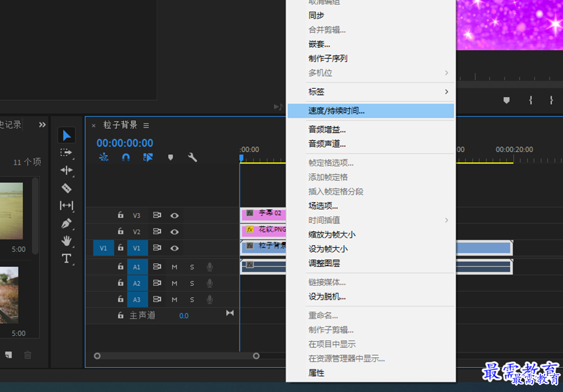The height and width of the screenshot is (392, 563).
Task: Click timeline zoom scrollbar left handle
Action: click(97, 356)
